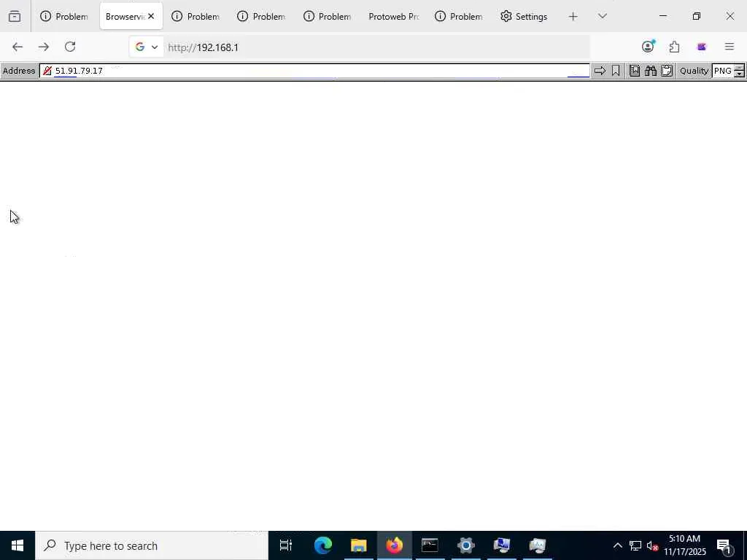Screen dimensions: 747x560
Task: Show hidden system tray icons
Action: tap(617, 545)
